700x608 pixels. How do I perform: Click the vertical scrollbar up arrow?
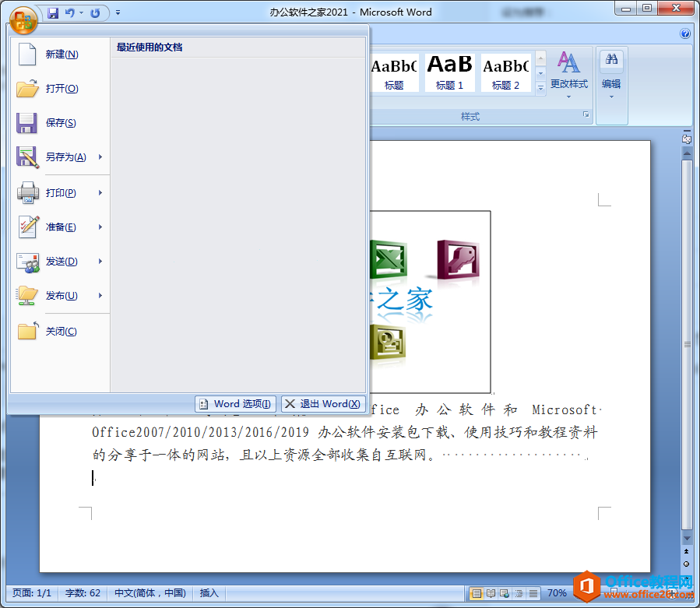(x=687, y=154)
